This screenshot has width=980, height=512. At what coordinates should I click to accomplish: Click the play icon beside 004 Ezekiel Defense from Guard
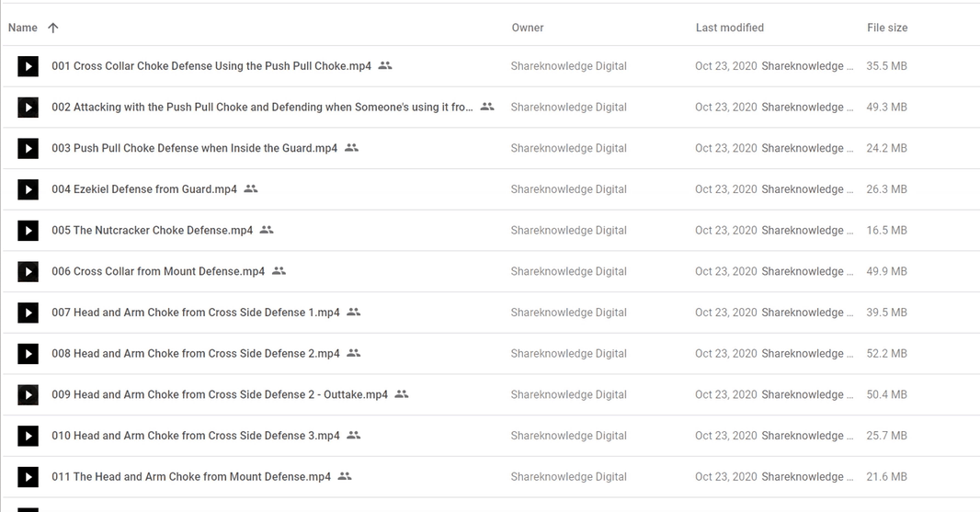coord(28,189)
